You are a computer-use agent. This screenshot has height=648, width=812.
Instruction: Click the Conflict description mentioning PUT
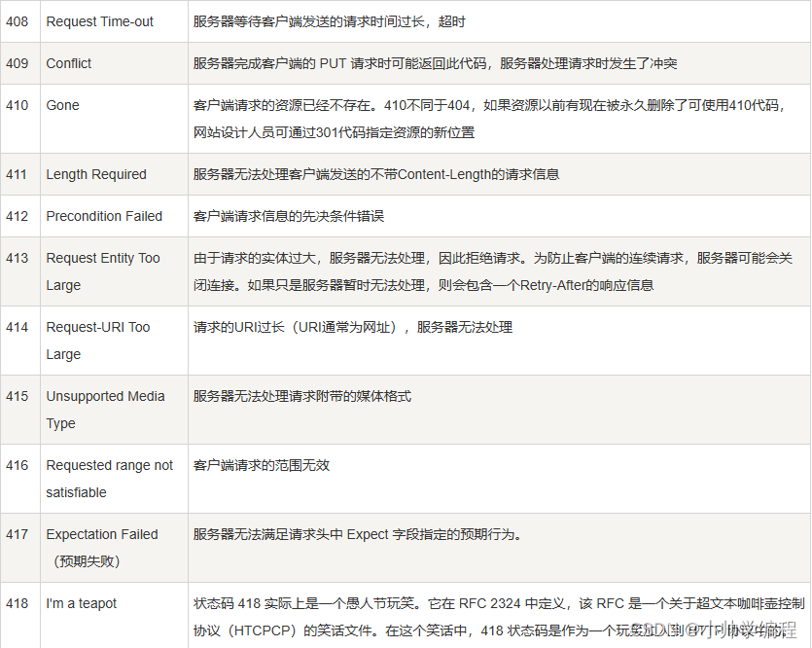click(435, 63)
